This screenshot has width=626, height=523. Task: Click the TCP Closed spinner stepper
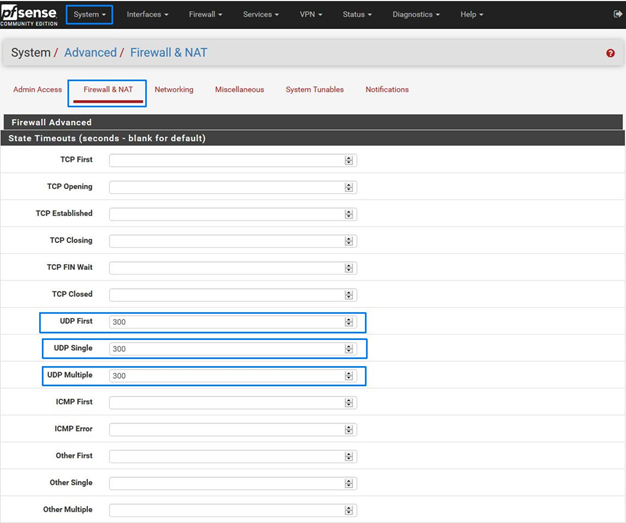pyautogui.click(x=349, y=295)
